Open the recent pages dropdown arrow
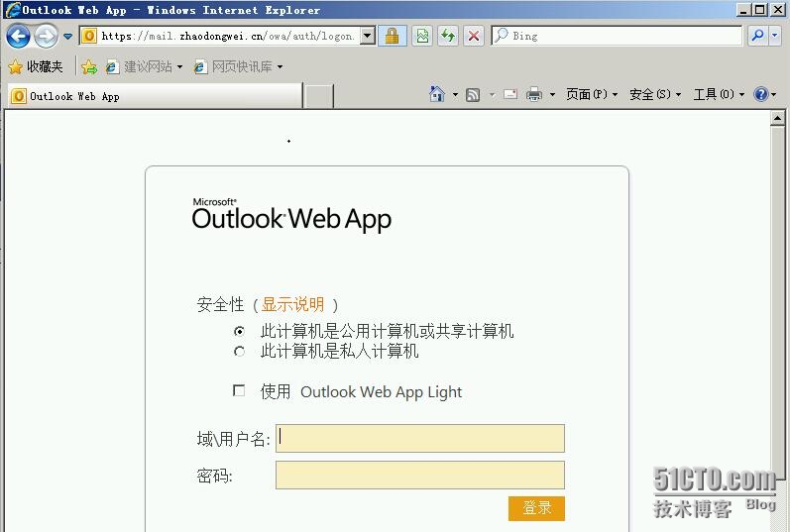The image size is (790, 532). coord(68,37)
